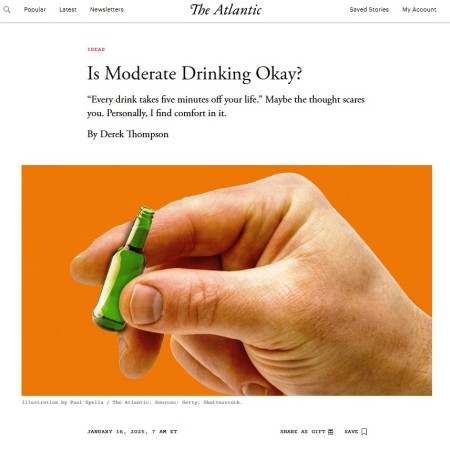Visit author Derek Thompson's page
The image size is (450, 450).
coord(134,134)
